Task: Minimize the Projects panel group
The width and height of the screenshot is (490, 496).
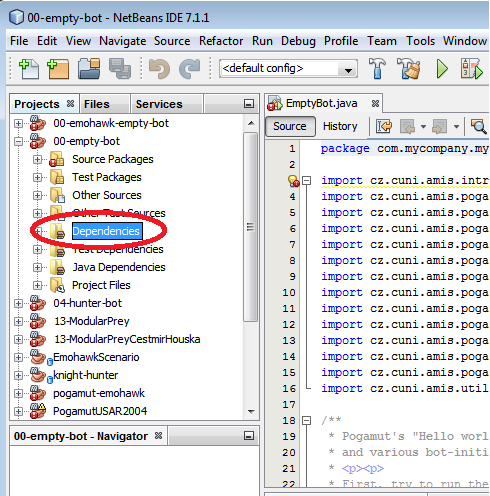Action: tap(249, 104)
